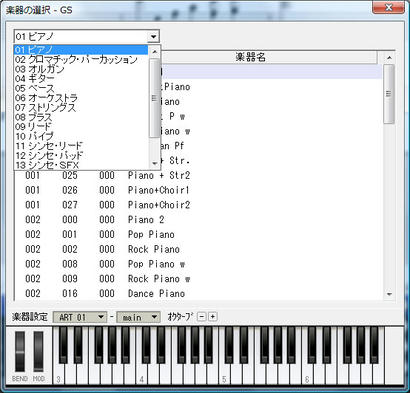Screen dimensions: 410x393
Task: Select the Piano+Choir1 instrument
Action: 199,190
